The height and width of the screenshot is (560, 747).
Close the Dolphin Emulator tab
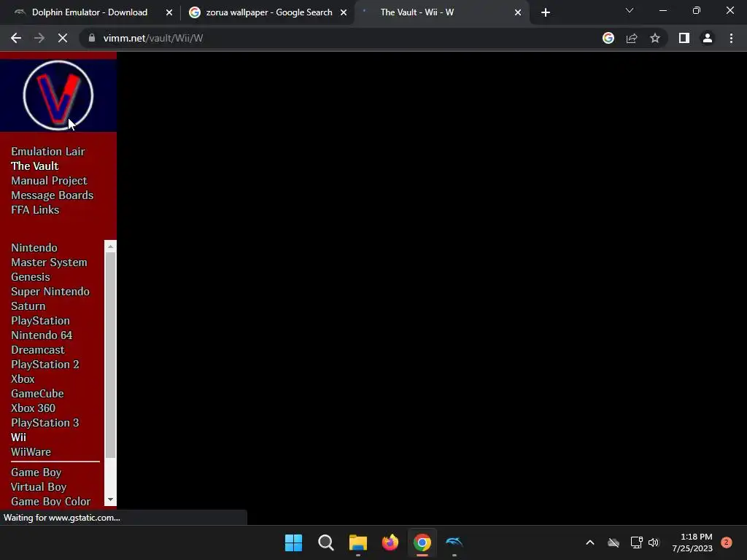[169, 12]
